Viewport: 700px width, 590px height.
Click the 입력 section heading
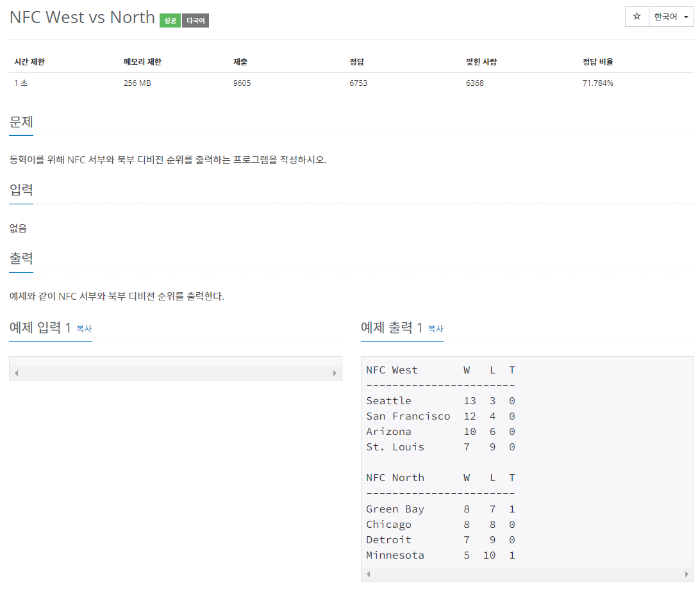[21, 190]
